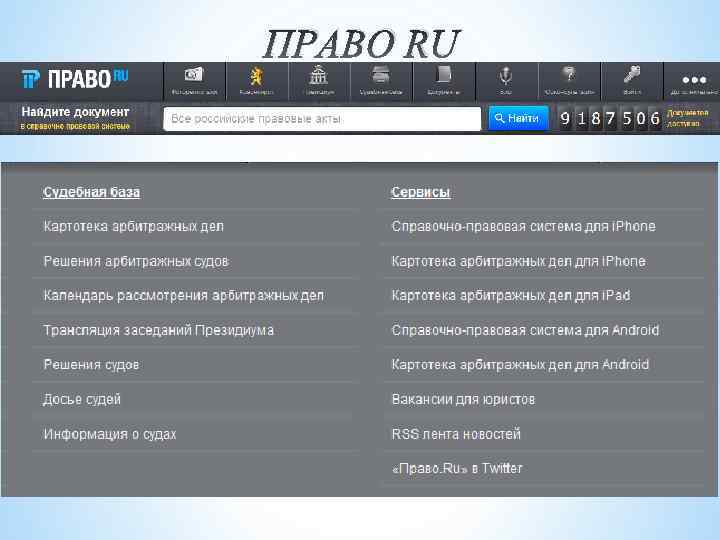Click the 'Найдите документ' heading
This screenshot has width=720, height=540.
pyautogui.click(x=75, y=112)
